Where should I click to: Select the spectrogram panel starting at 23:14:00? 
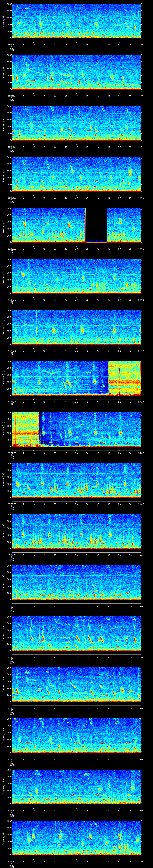[77, 21]
